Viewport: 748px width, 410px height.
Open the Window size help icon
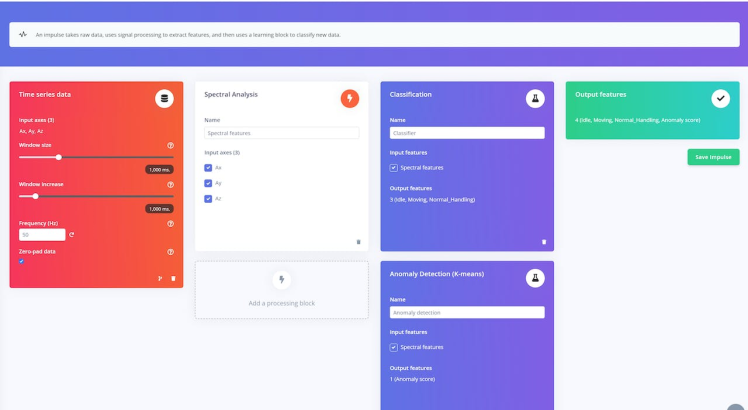click(x=170, y=146)
